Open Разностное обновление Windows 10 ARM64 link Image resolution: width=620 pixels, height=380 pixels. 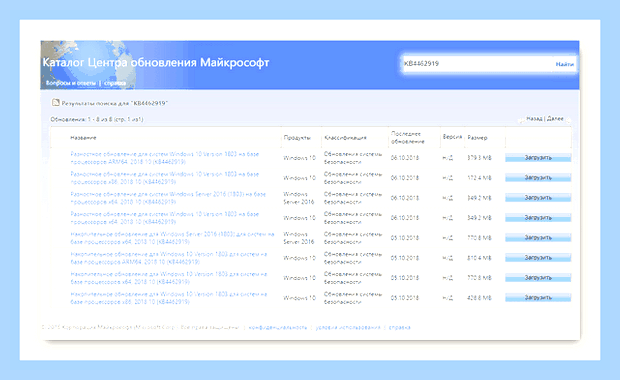[165, 158]
